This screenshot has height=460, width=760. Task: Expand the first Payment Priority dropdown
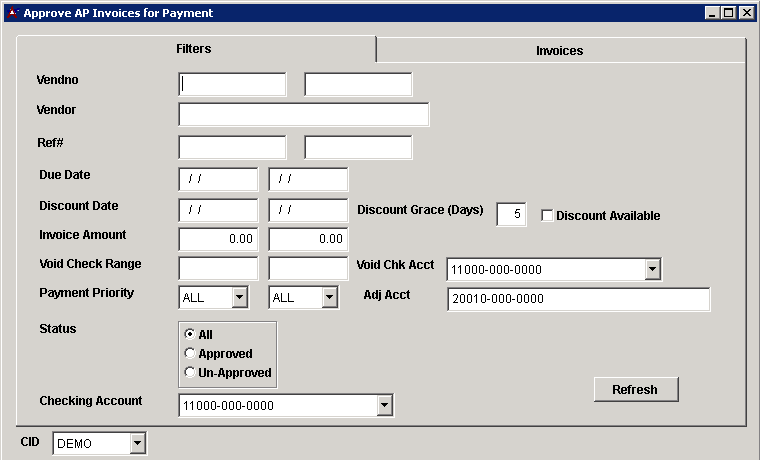coord(239,298)
